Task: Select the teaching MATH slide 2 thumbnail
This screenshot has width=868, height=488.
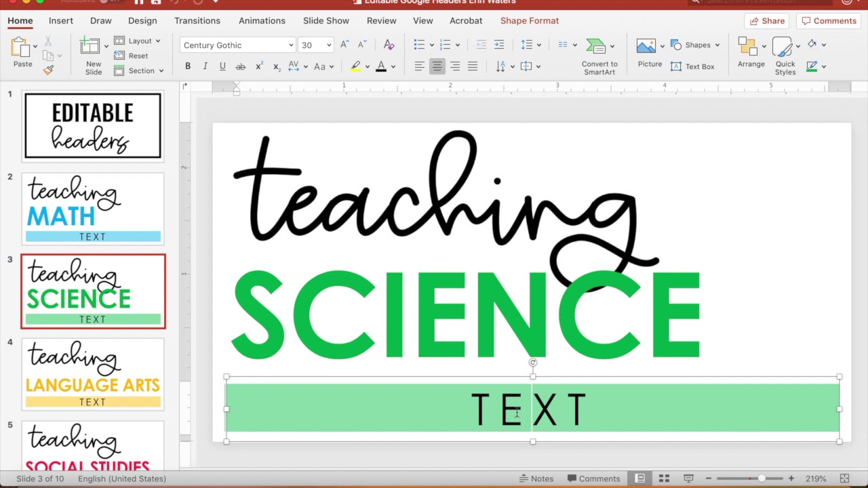Action: [x=93, y=209]
